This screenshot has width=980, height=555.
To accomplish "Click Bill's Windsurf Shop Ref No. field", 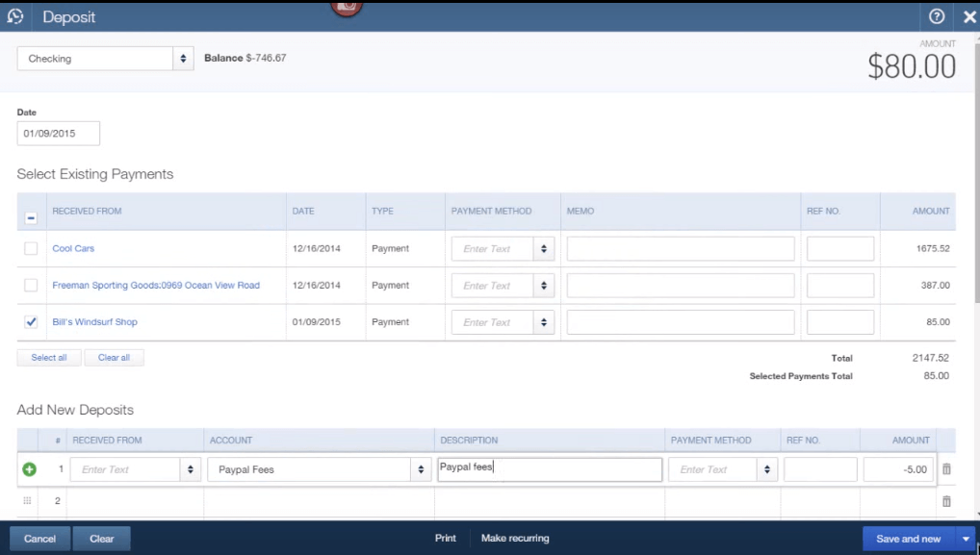I will (x=840, y=322).
